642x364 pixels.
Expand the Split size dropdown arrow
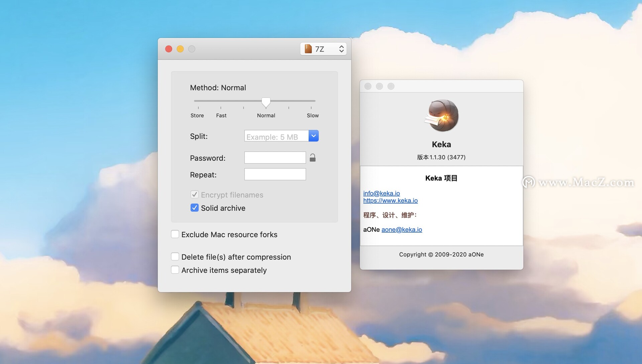313,136
